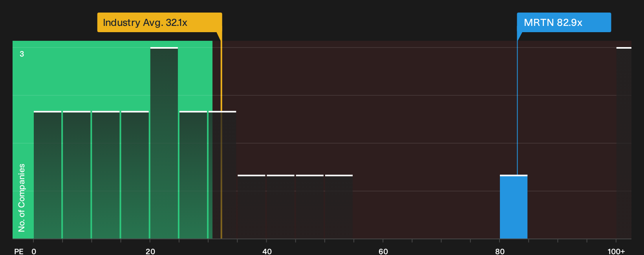This screenshot has width=644, height=255.
Task: Click the y-axis value 3
Action: pos(22,54)
